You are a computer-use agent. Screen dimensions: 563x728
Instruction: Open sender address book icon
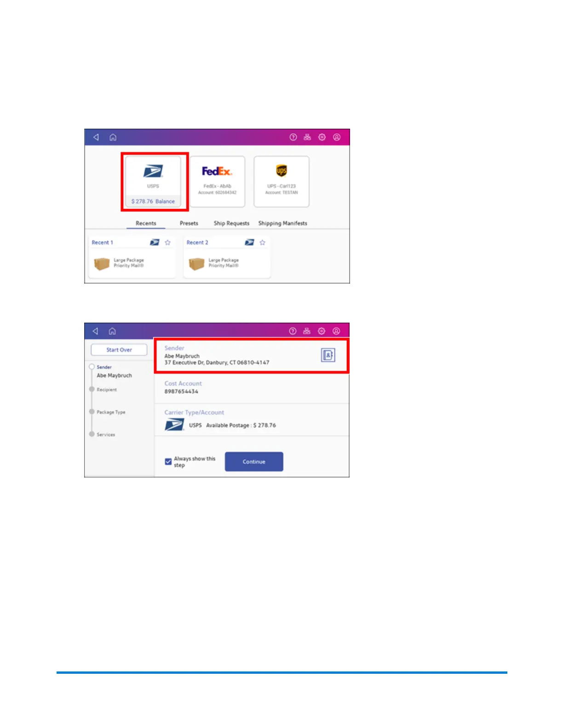click(x=328, y=355)
